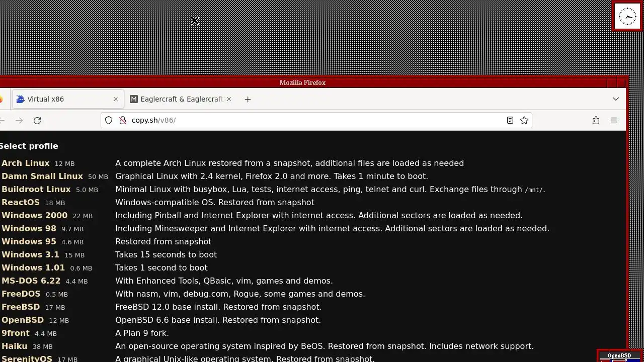
Task: Click the copy.sh/v86/ address bar
Action: point(316,120)
